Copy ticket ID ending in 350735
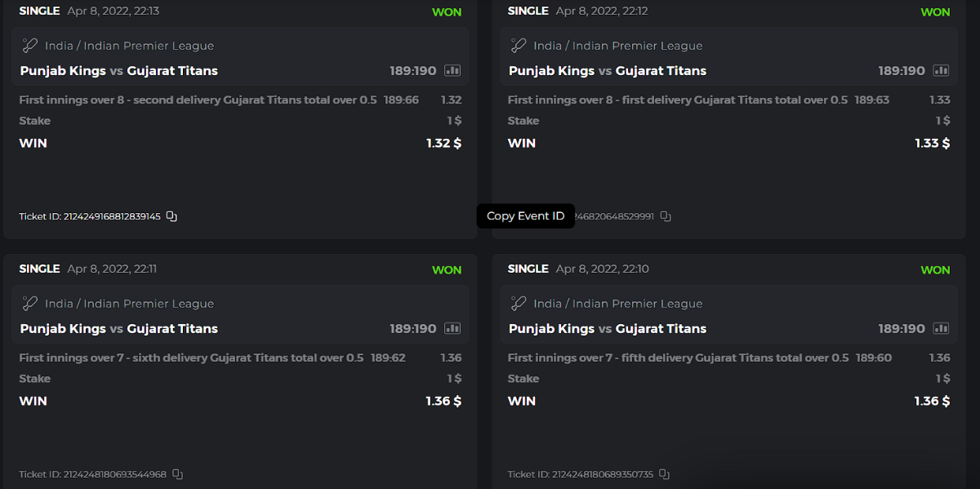Image resolution: width=980 pixels, height=489 pixels. (x=664, y=474)
